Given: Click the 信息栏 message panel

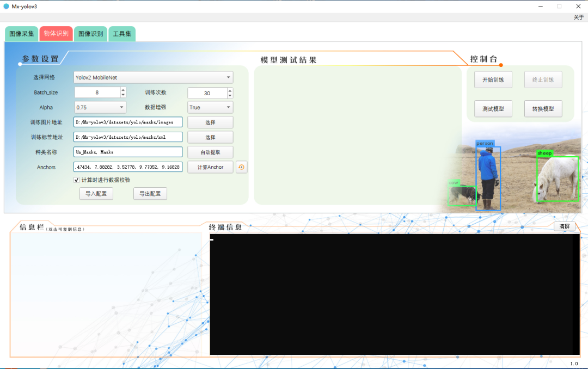Looking at the screenshot, I should tap(106, 294).
